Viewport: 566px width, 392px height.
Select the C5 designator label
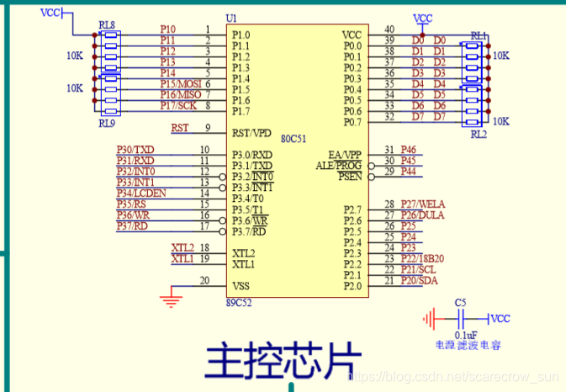click(x=460, y=303)
